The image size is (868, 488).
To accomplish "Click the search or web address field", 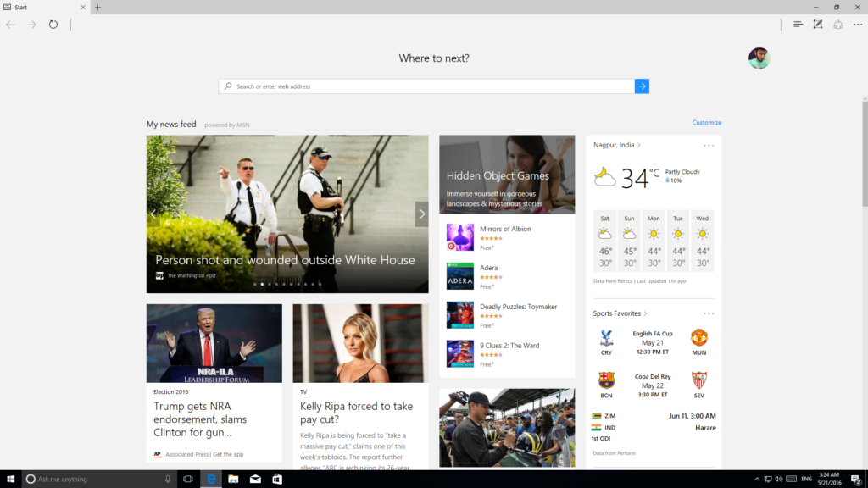I will click(x=426, y=86).
